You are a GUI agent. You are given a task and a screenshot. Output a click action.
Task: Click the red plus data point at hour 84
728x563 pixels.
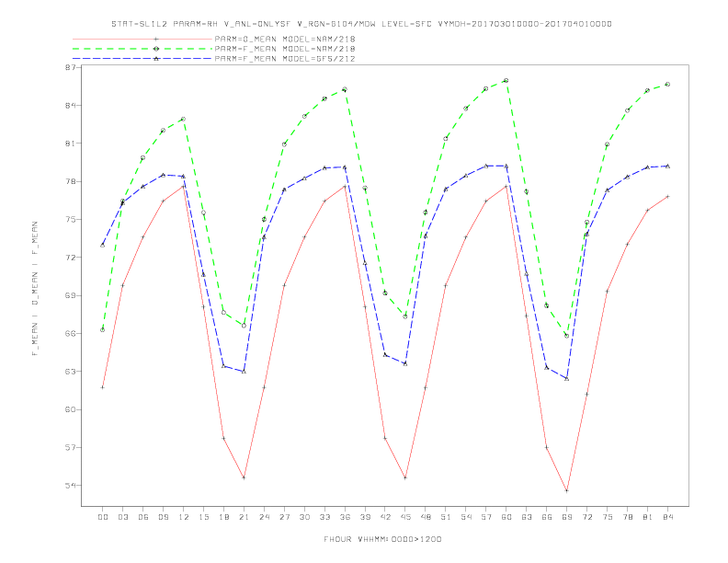pyautogui.click(x=667, y=197)
